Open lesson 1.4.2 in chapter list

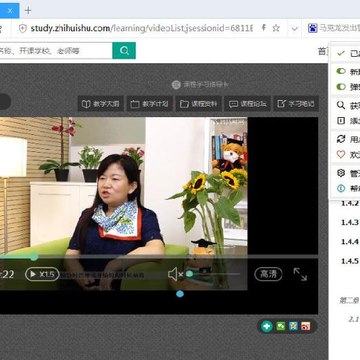click(x=350, y=203)
